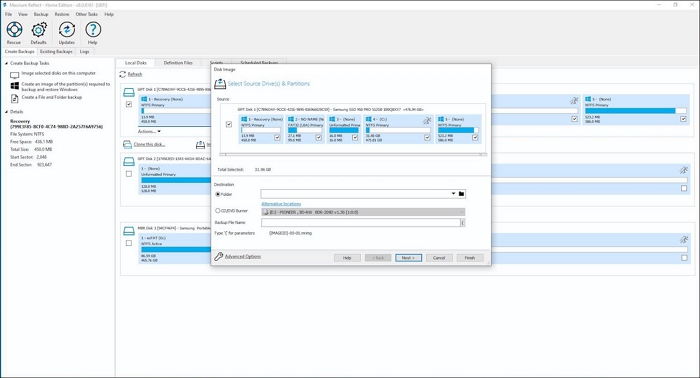The height and width of the screenshot is (378, 700).
Task: Click the wrench icon beside Advanced Options
Action: [x=218, y=256]
